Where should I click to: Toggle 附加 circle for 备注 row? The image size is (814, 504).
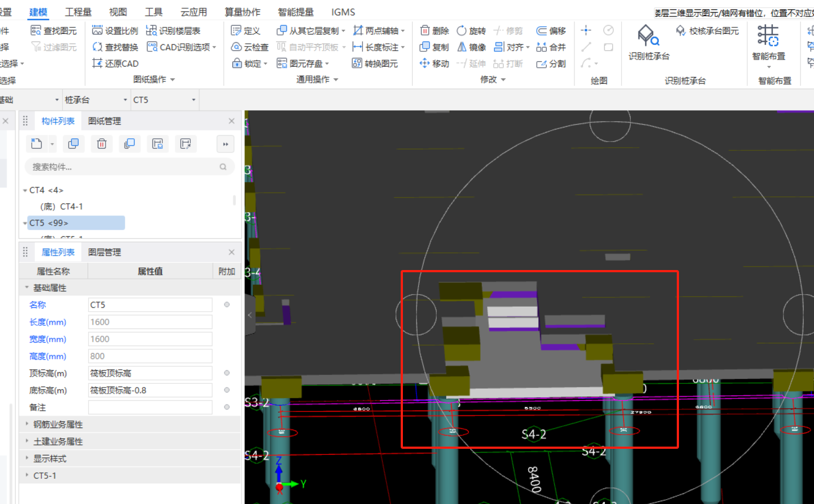[227, 407]
